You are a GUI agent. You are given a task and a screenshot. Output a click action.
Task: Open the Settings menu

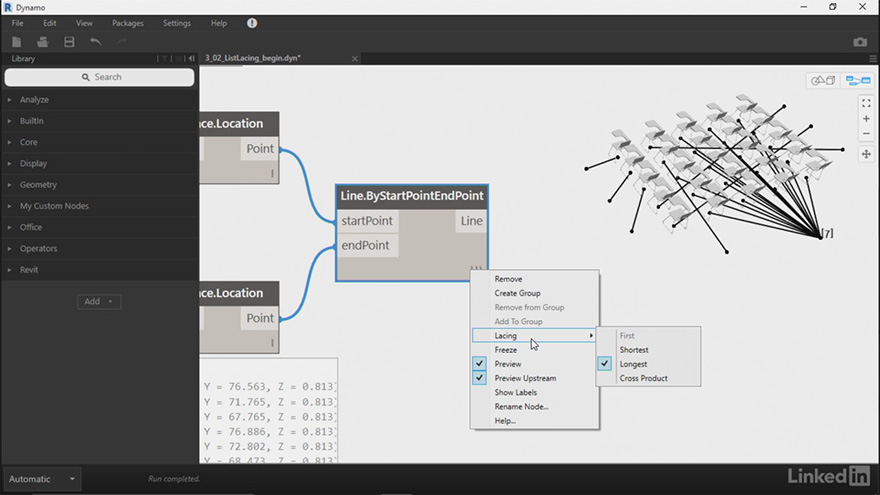click(177, 23)
